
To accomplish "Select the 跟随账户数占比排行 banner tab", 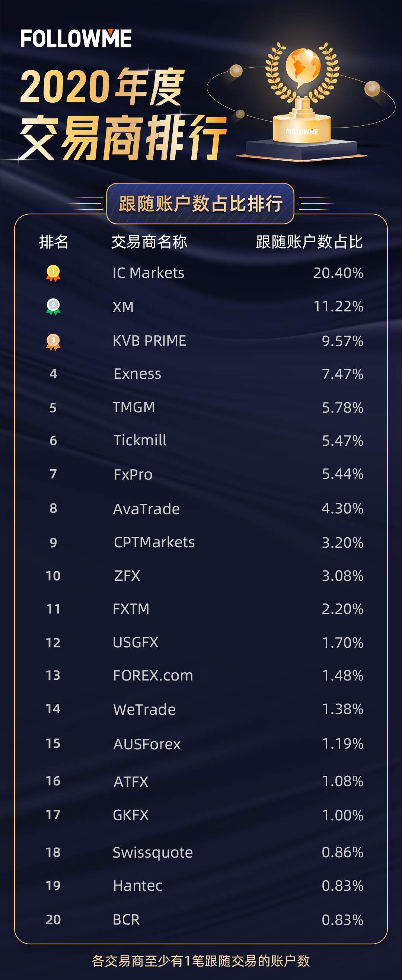I will coord(200,204).
